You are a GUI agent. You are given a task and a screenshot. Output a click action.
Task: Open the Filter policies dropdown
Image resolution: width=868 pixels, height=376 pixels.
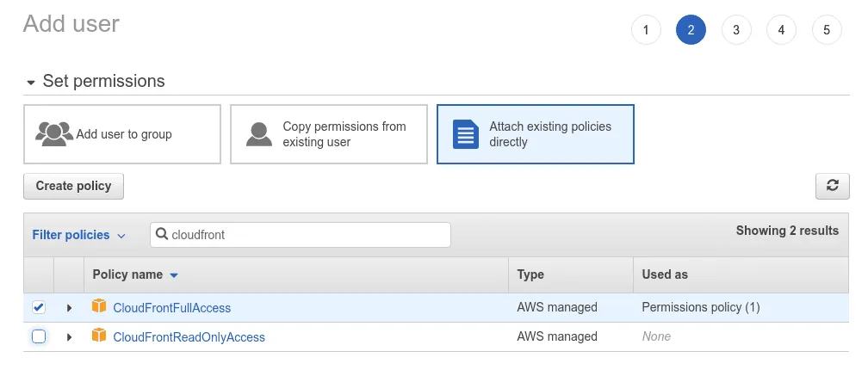[78, 235]
